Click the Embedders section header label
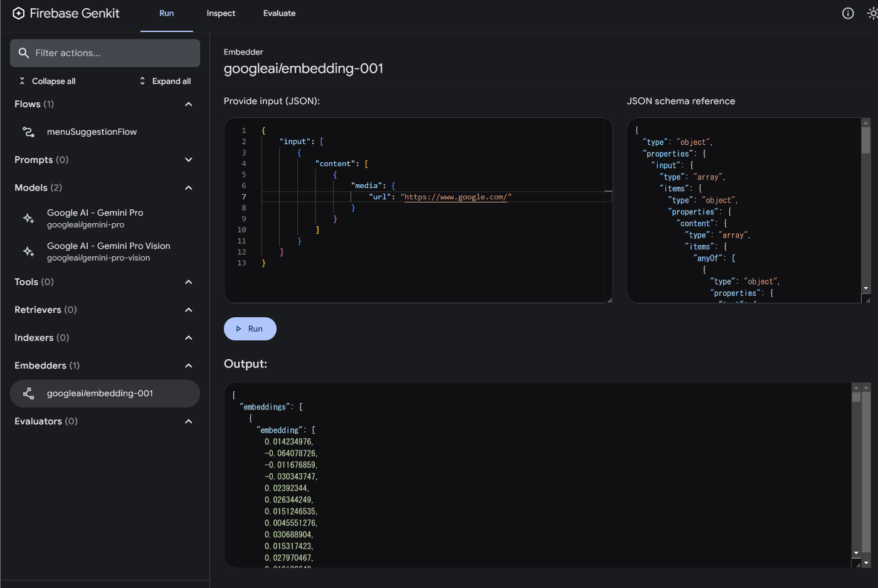This screenshot has width=878, height=588. (47, 365)
